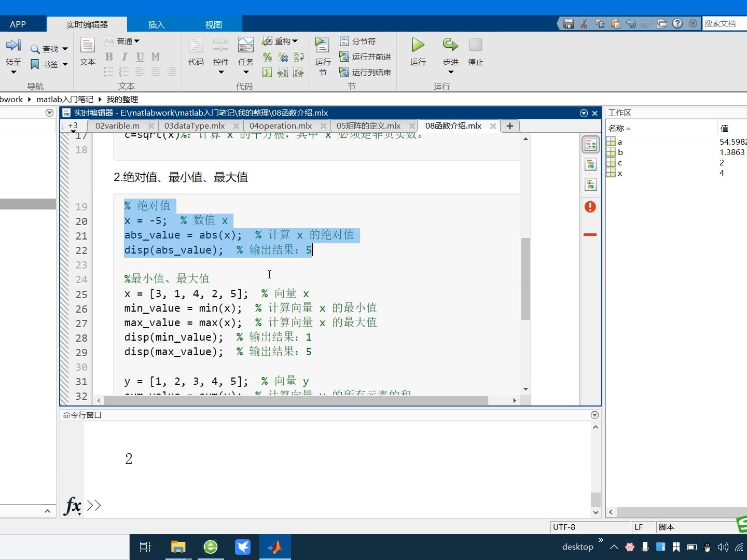Open Live Editor panel actions menu arrow
This screenshot has height=560, width=747.
click(x=584, y=113)
